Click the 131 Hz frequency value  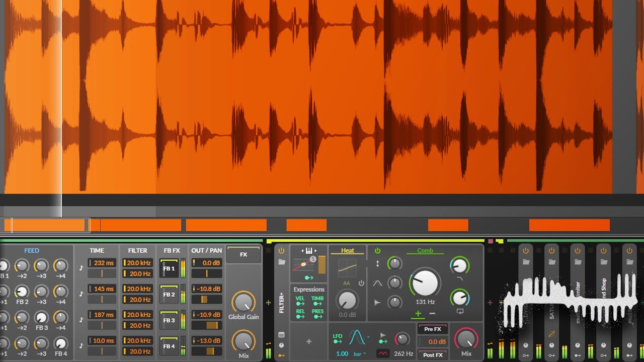425,302
